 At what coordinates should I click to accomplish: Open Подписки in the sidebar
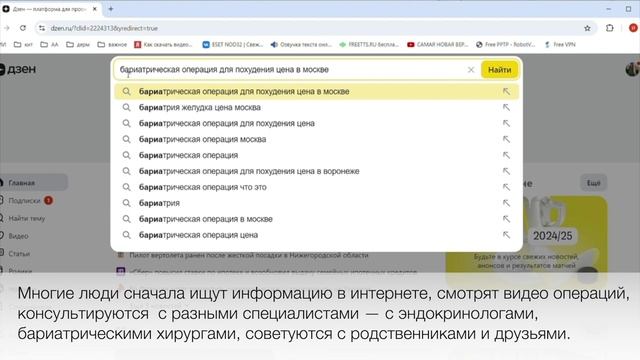[x=24, y=200]
